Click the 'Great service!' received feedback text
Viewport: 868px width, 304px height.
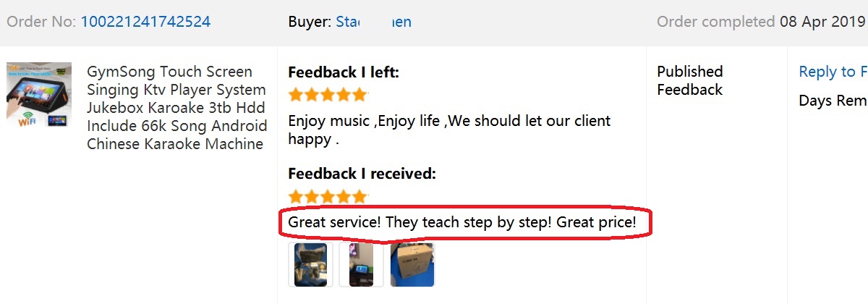462,222
